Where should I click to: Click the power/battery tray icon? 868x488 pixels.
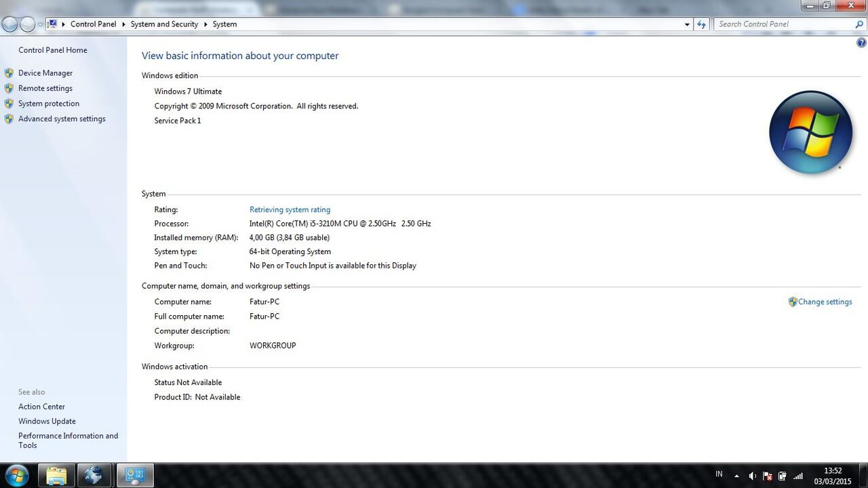point(783,476)
